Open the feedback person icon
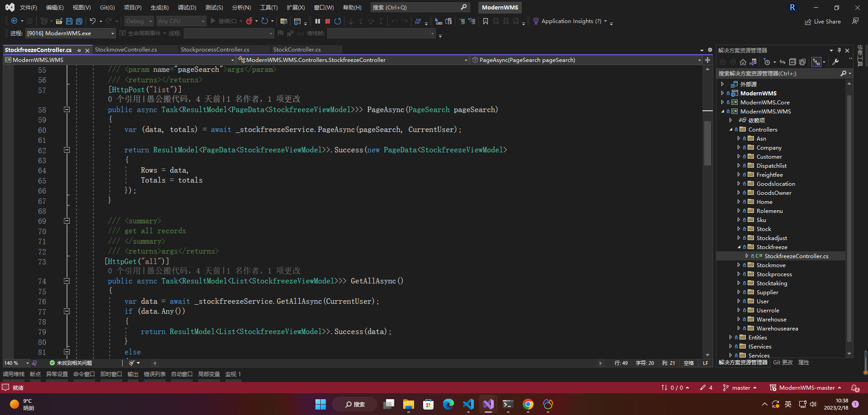Image resolution: width=868 pixels, height=415 pixels. tap(855, 21)
